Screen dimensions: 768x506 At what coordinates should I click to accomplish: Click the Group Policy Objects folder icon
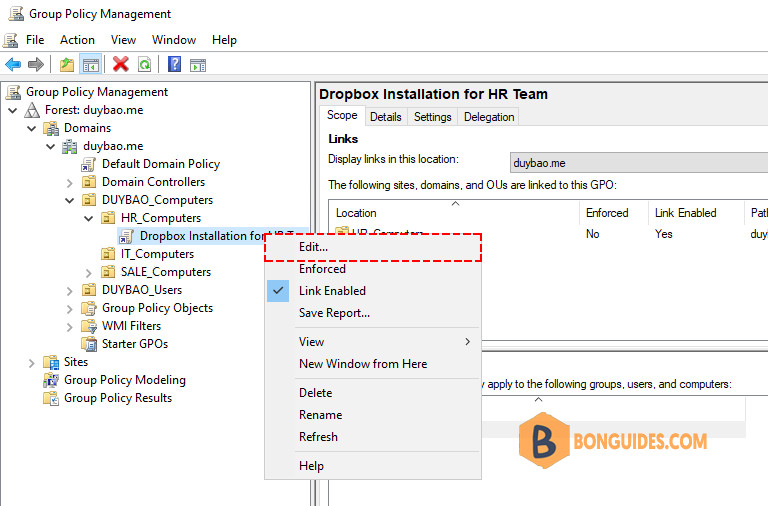click(89, 308)
